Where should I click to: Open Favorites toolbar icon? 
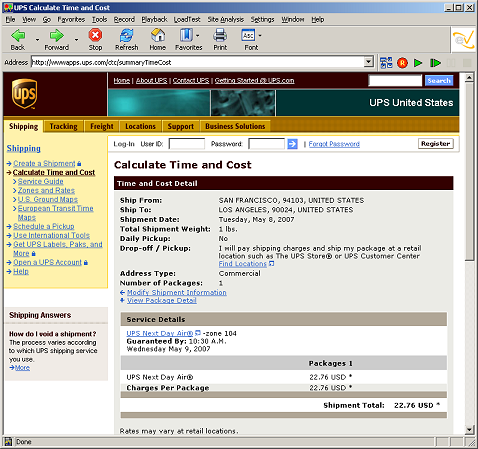tap(186, 35)
